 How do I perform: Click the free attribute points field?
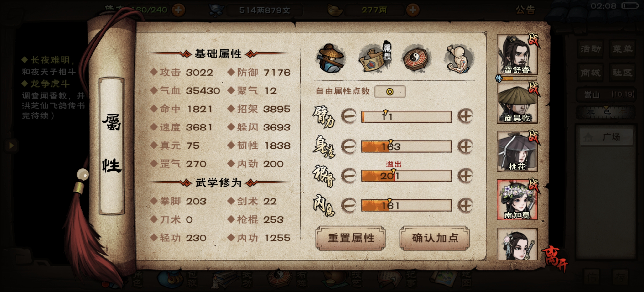click(390, 92)
